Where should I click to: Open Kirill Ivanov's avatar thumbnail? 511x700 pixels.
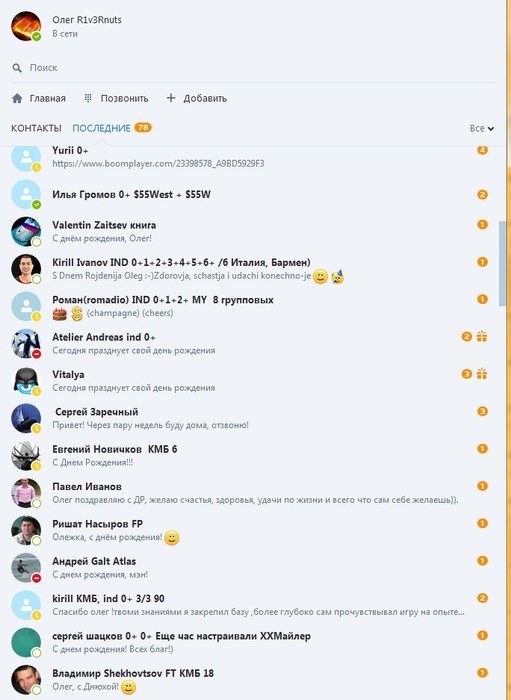point(26,269)
